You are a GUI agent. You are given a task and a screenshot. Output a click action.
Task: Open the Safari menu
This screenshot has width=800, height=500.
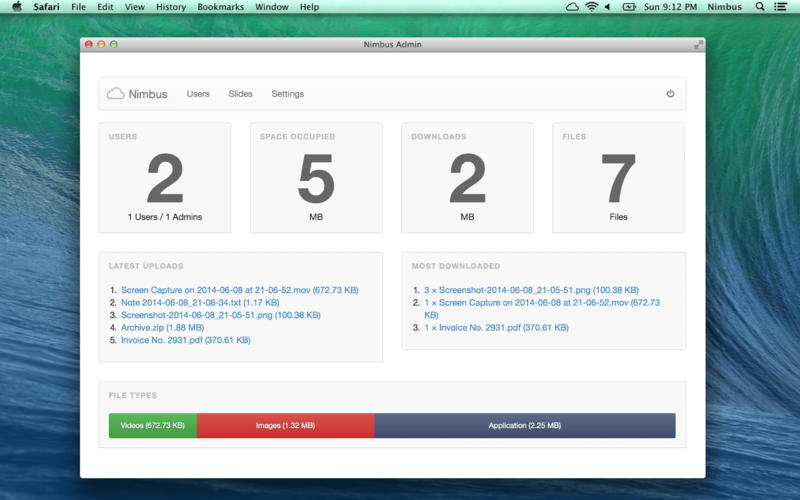point(46,7)
